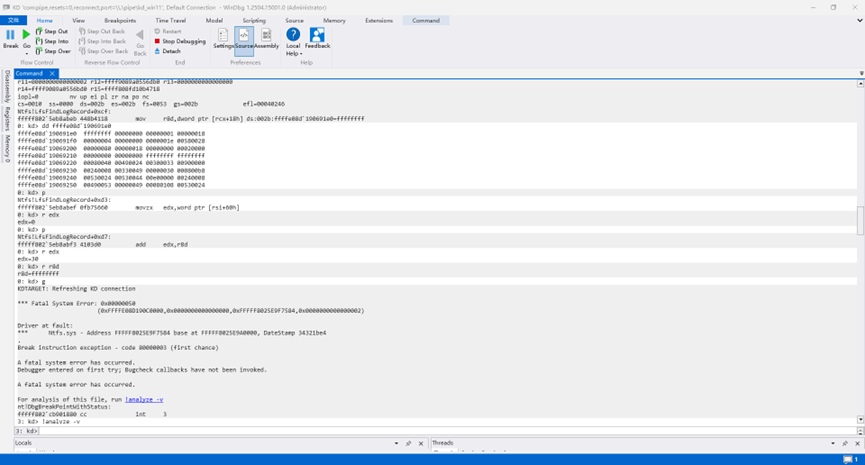Select the Command window tab
865x465 pixels.
(30, 73)
